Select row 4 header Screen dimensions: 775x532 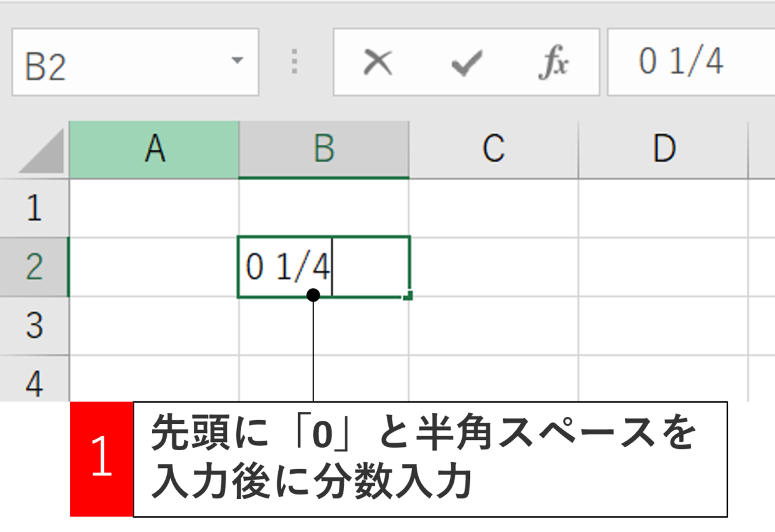tap(34, 379)
